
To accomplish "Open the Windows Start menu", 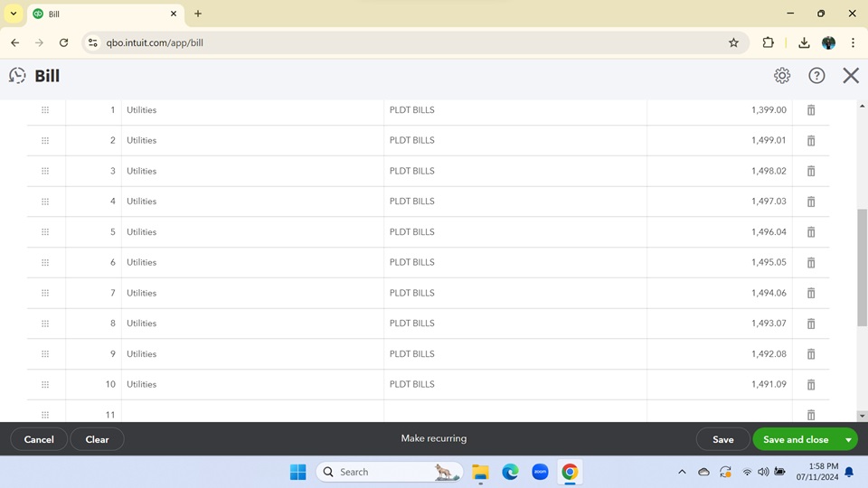I will pos(297,472).
